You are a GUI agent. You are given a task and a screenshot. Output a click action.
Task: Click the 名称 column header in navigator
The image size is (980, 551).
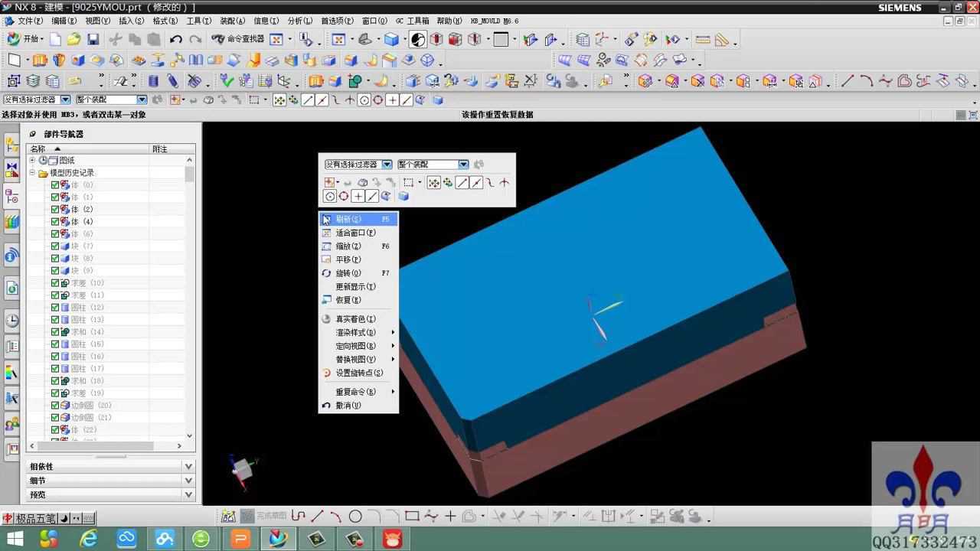38,148
